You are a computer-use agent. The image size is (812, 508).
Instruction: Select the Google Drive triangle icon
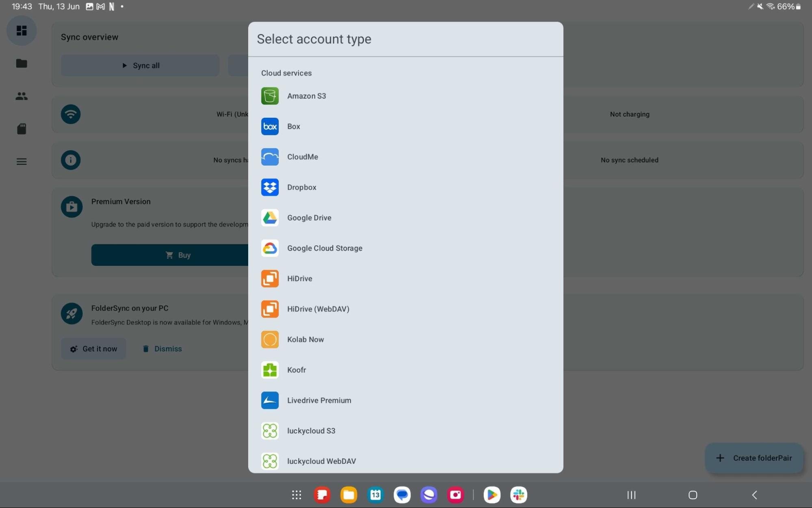[270, 218]
